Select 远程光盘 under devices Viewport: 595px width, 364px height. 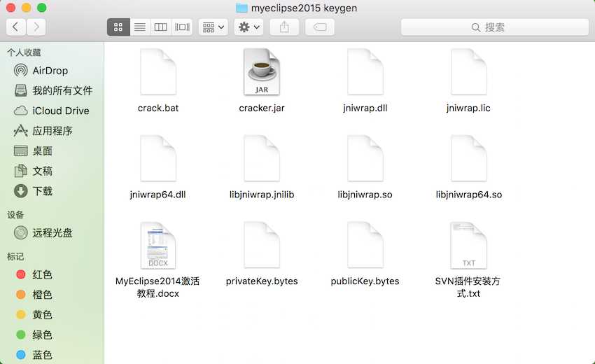coord(52,232)
